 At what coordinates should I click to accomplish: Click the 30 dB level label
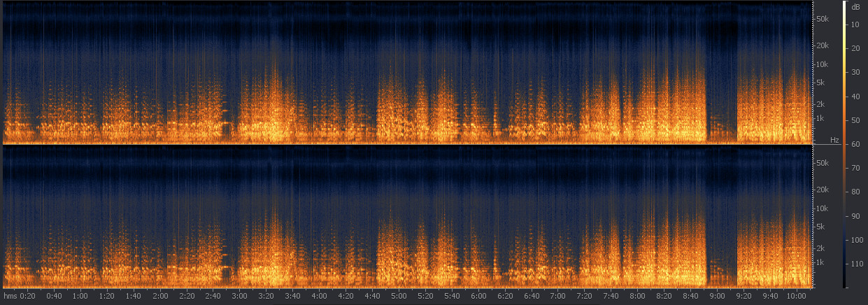(x=855, y=73)
